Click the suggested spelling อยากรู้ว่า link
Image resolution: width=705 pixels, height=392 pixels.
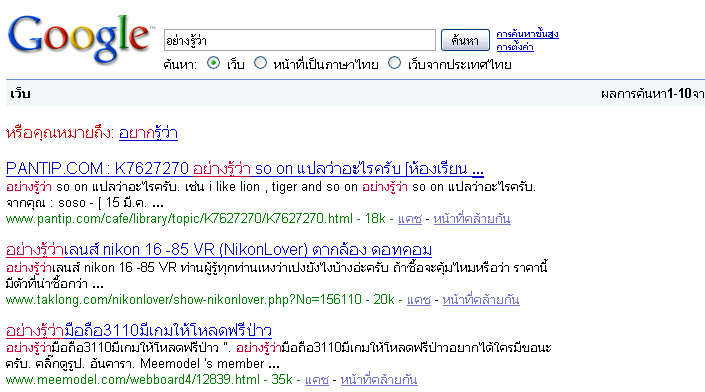point(148,133)
